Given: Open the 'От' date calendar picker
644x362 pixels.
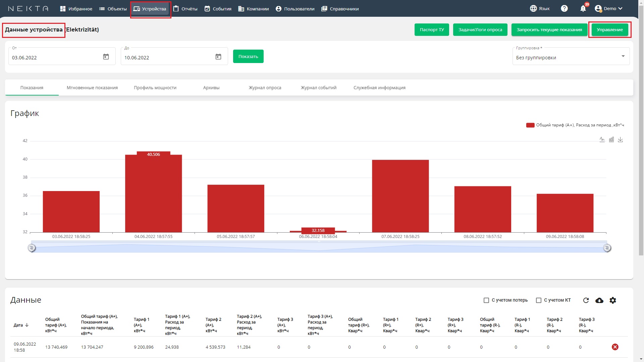Looking at the screenshot, I should click(x=106, y=57).
